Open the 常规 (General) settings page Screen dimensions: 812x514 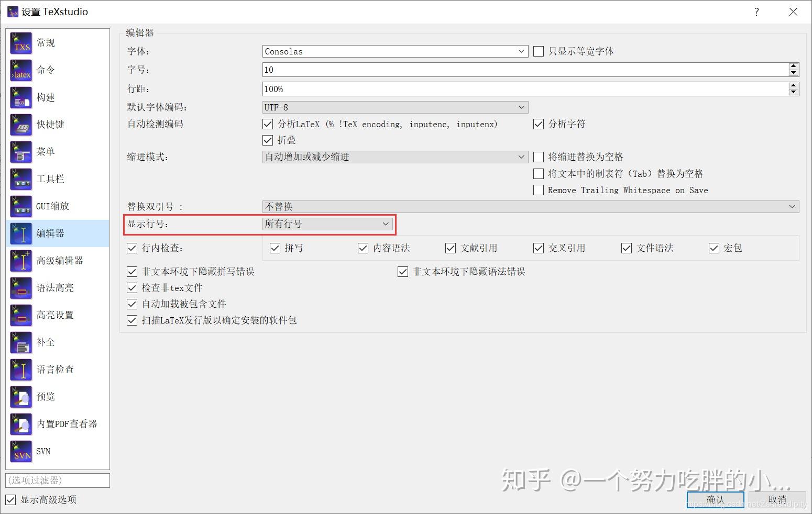(45, 42)
